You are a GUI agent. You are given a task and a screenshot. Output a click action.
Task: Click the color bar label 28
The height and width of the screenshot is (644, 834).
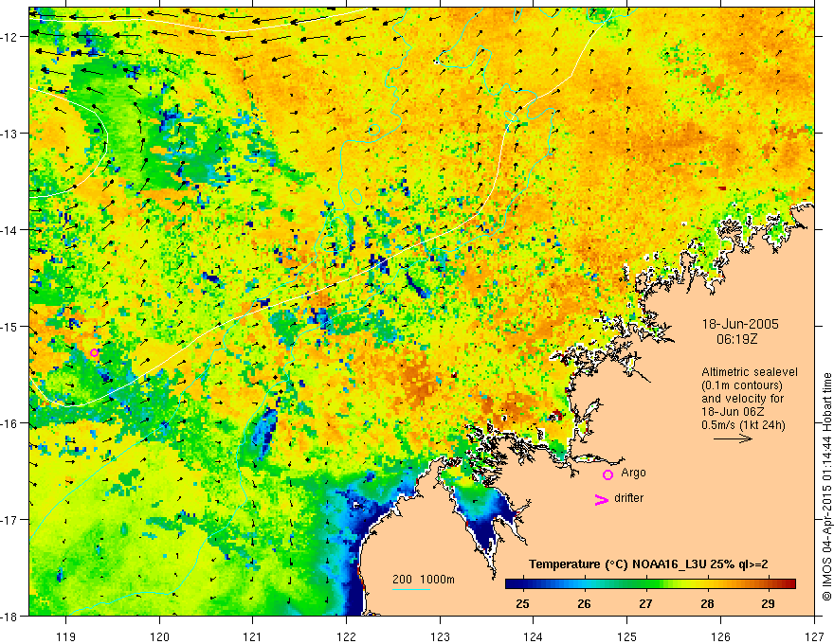point(707,603)
